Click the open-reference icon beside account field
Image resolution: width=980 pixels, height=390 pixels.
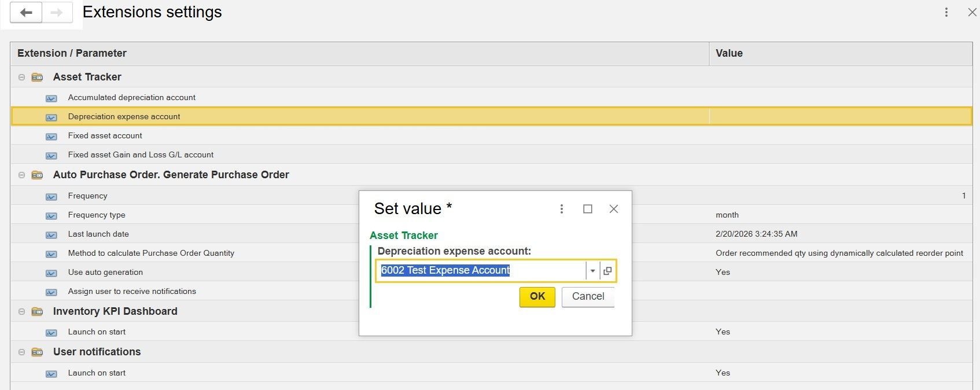point(607,271)
